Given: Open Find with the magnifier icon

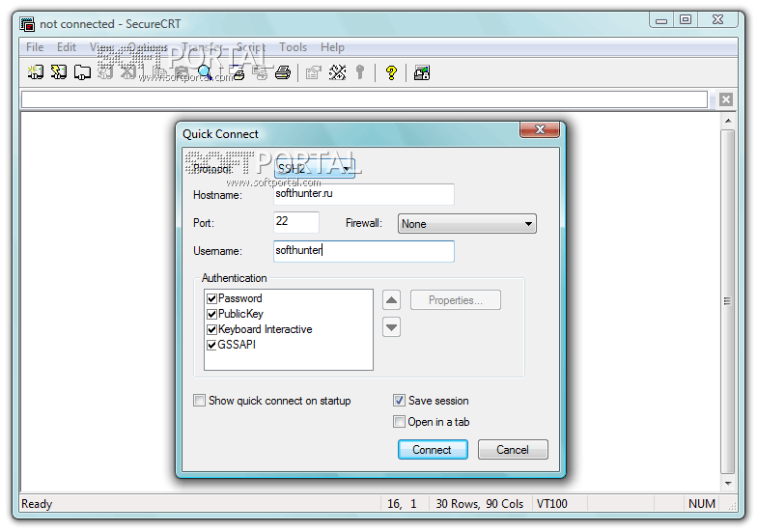Looking at the screenshot, I should [x=205, y=72].
